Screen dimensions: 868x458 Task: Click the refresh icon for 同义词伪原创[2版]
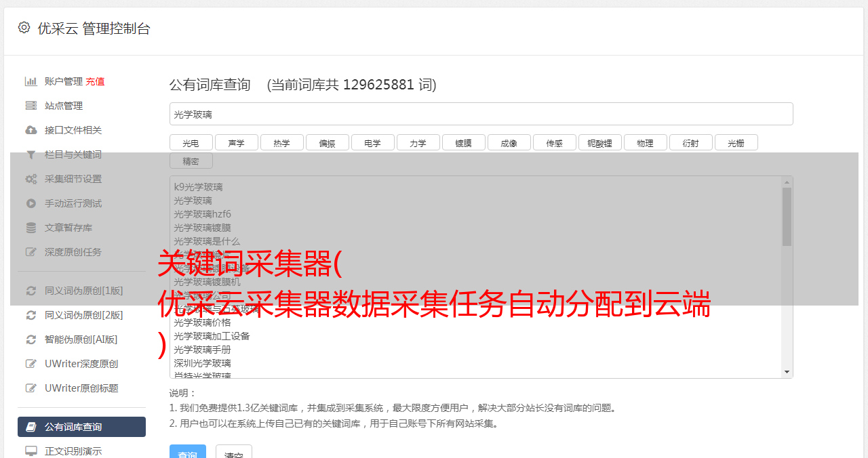[x=31, y=315]
